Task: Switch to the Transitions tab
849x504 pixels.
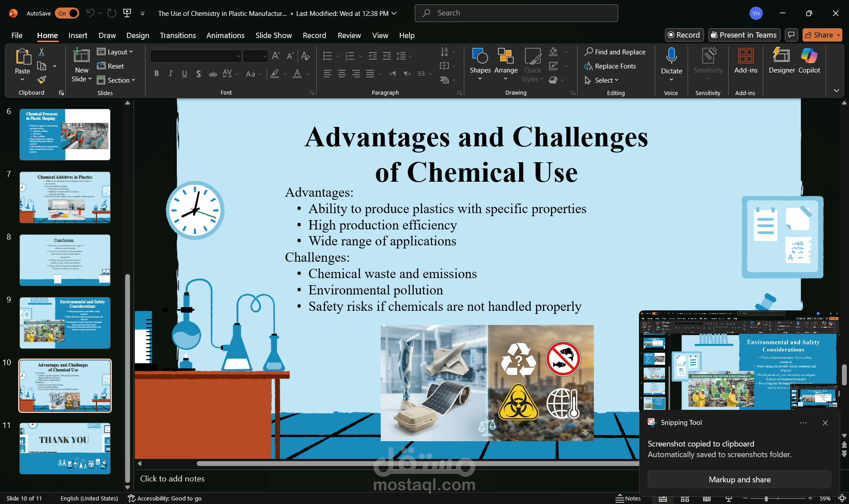Action: tap(178, 35)
